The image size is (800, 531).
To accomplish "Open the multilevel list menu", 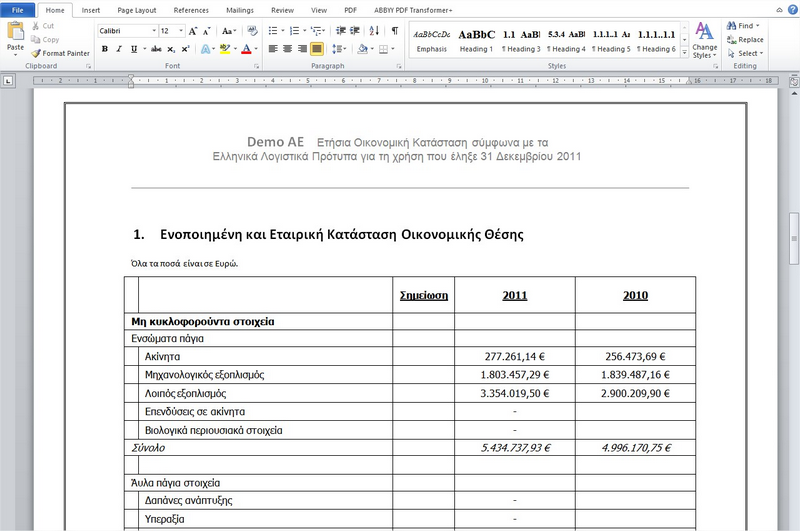I will (x=317, y=31).
